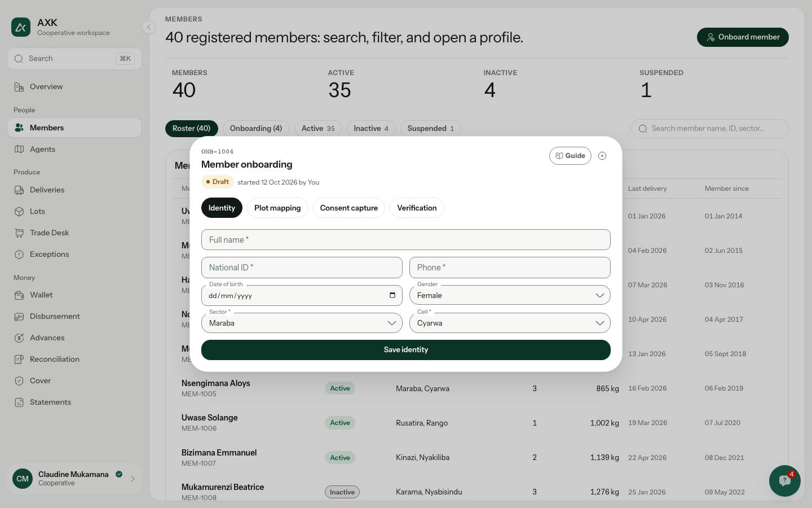Click the Exceptions alert icon
812x508 pixels.
[19, 255]
